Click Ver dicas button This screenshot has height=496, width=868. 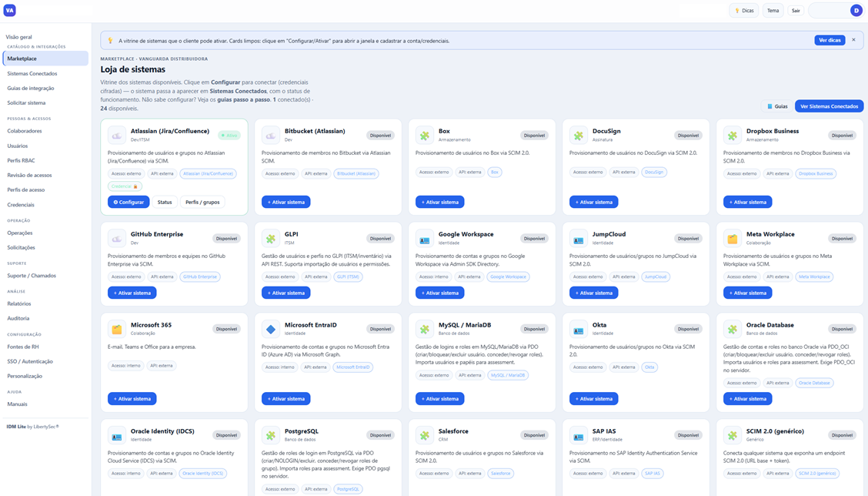pyautogui.click(x=830, y=40)
